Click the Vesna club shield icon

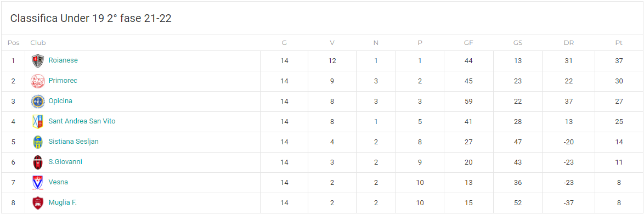[x=38, y=183]
